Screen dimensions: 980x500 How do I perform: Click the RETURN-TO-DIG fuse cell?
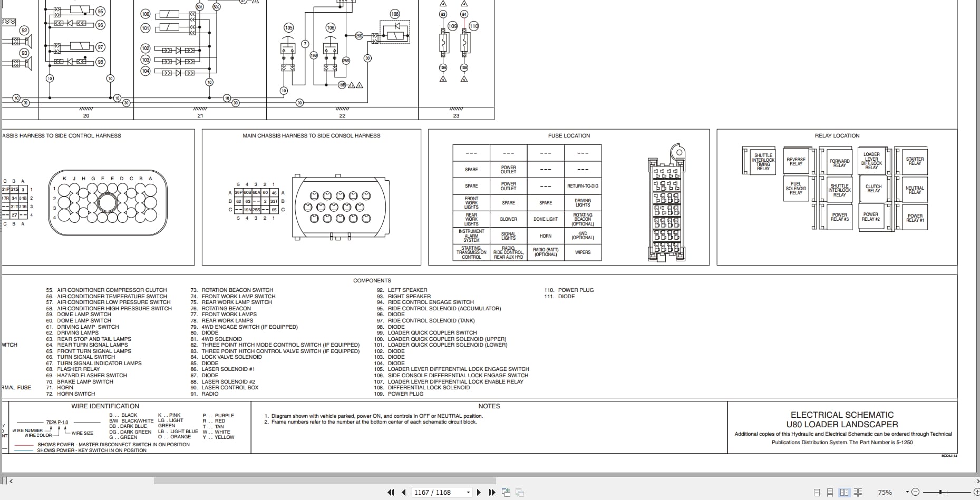pyautogui.click(x=583, y=186)
